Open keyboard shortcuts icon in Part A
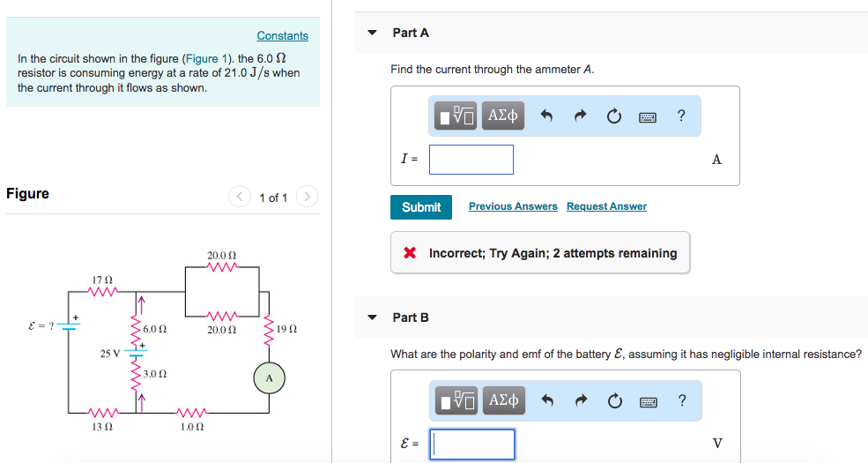Image resolution: width=868 pixels, height=463 pixels. tap(647, 117)
